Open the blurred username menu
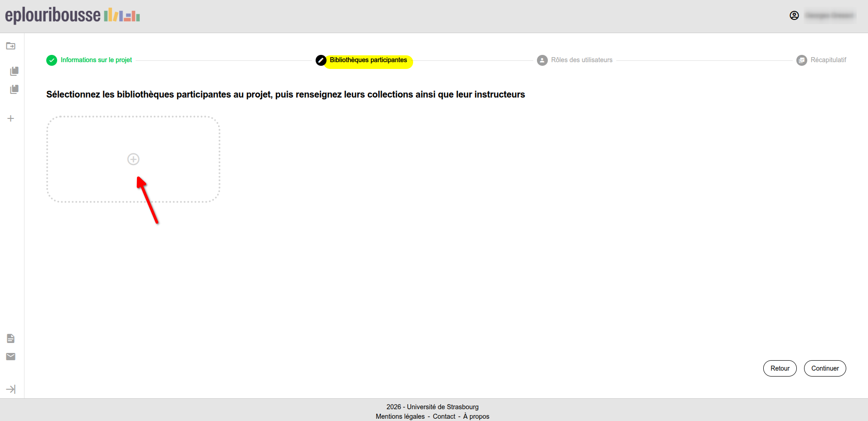Screen dimensions: 868x421 [x=829, y=15]
